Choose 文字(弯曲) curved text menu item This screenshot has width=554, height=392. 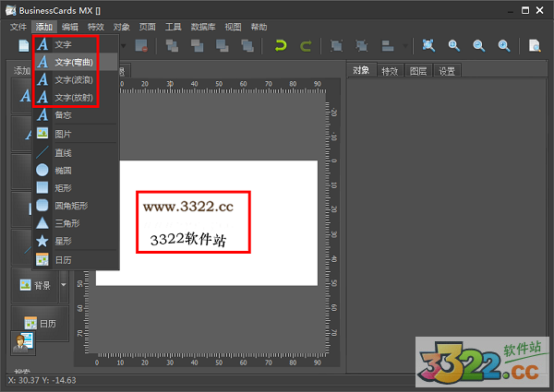click(76, 62)
